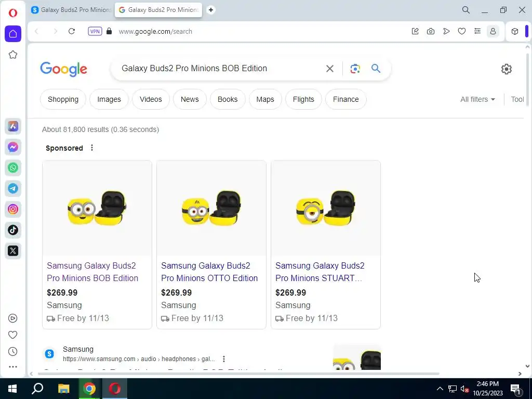The height and width of the screenshot is (399, 532).
Task: Open a new tab with plus button
Action: [211, 10]
